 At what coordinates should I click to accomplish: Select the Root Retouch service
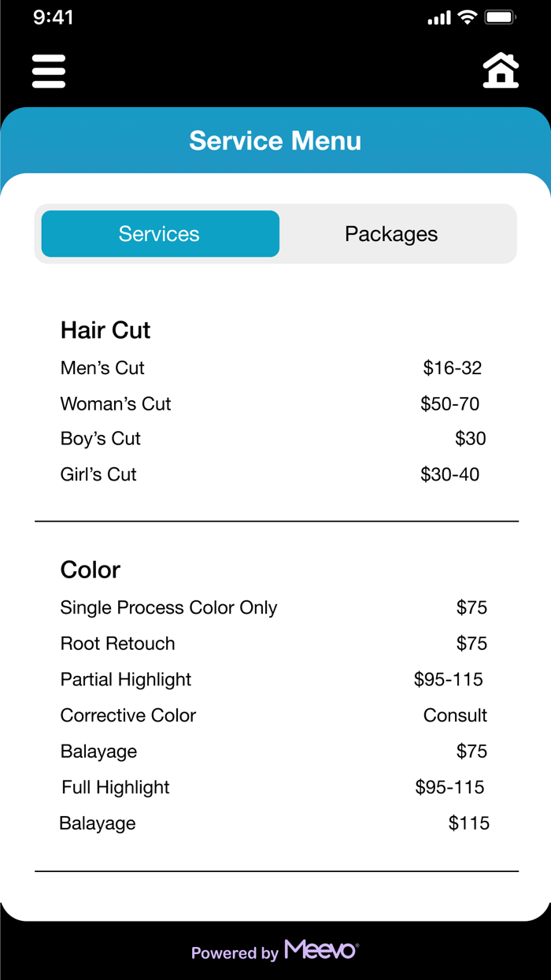(117, 644)
